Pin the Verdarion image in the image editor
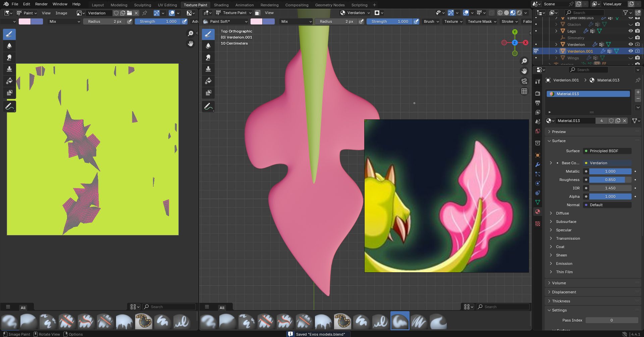The height and width of the screenshot is (337, 644). point(145,13)
